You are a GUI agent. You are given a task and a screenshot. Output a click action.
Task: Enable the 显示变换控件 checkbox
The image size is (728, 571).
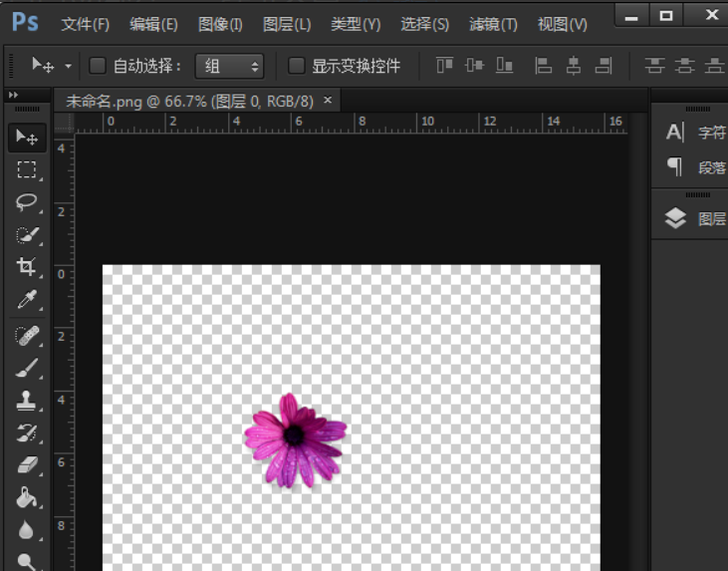coord(296,66)
